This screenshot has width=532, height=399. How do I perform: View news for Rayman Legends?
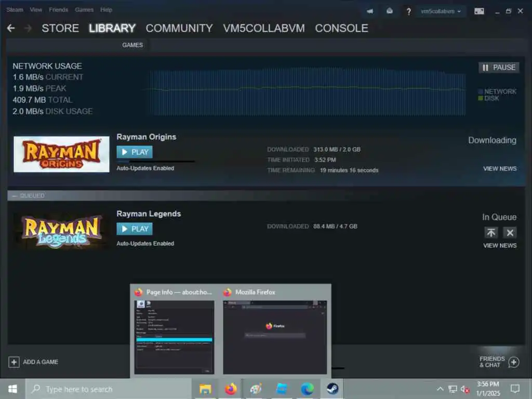(x=500, y=246)
